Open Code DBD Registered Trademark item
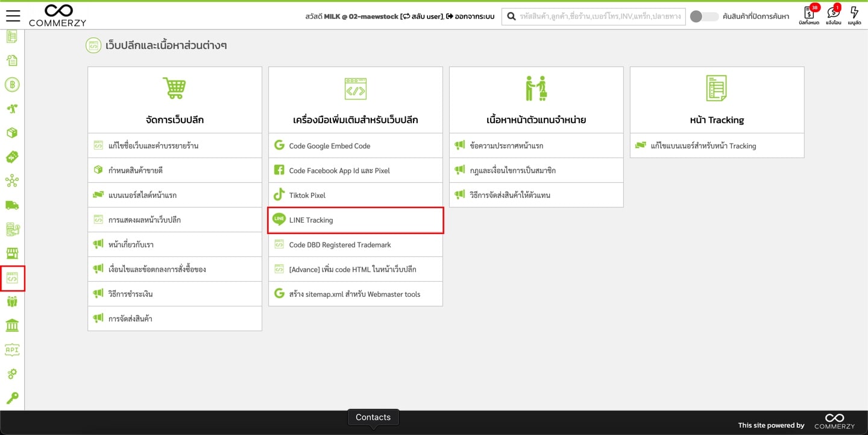 click(356, 245)
